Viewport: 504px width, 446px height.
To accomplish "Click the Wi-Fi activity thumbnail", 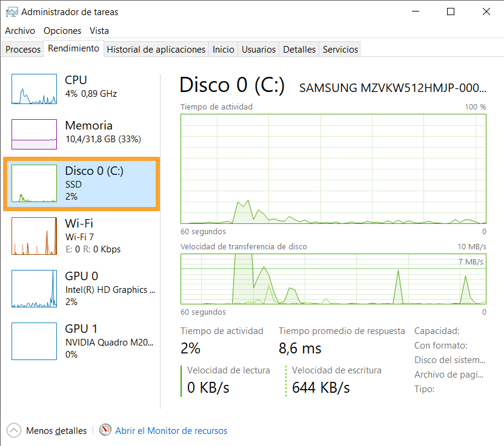I will [x=34, y=236].
